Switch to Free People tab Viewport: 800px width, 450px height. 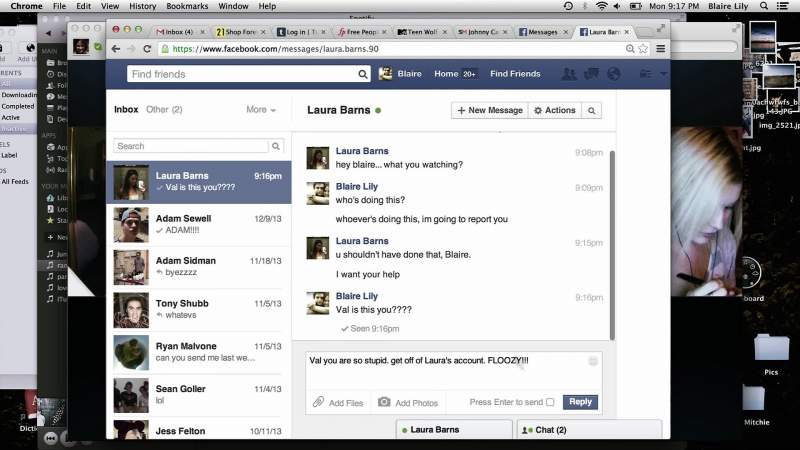(x=362, y=32)
